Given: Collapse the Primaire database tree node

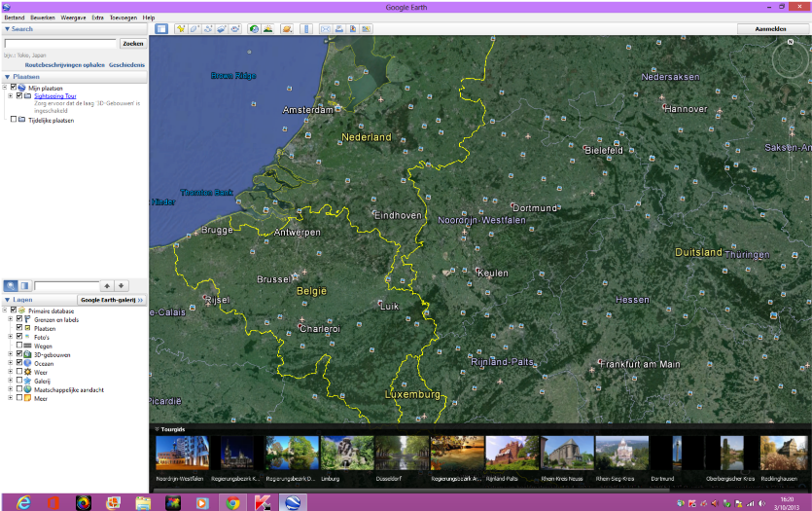Looking at the screenshot, I should pyautogui.click(x=5, y=310).
